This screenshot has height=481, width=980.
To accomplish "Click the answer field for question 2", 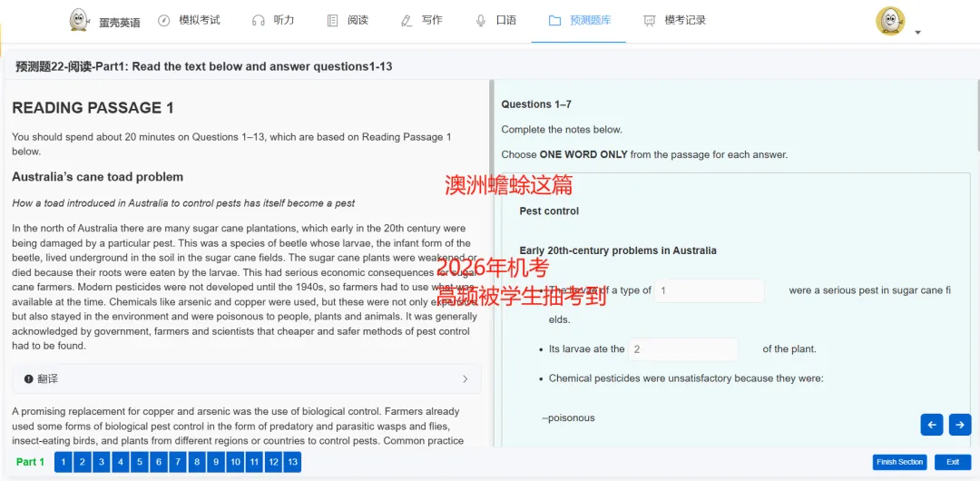I will point(683,349).
